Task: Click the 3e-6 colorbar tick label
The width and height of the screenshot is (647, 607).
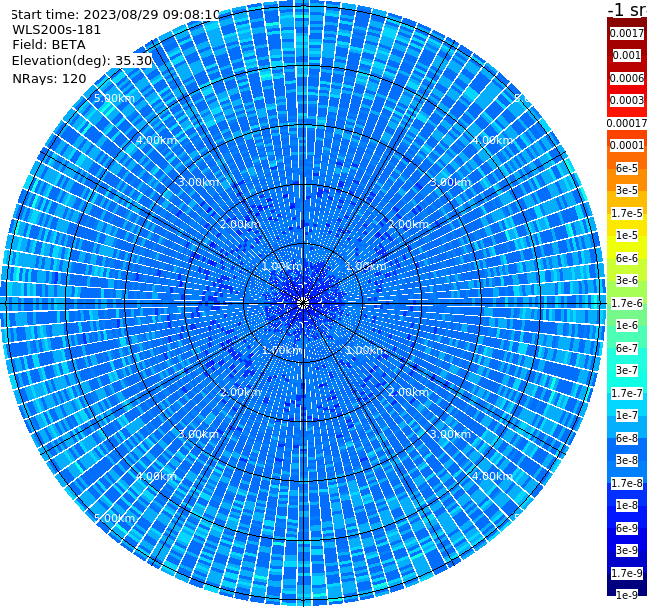Action: point(626,281)
